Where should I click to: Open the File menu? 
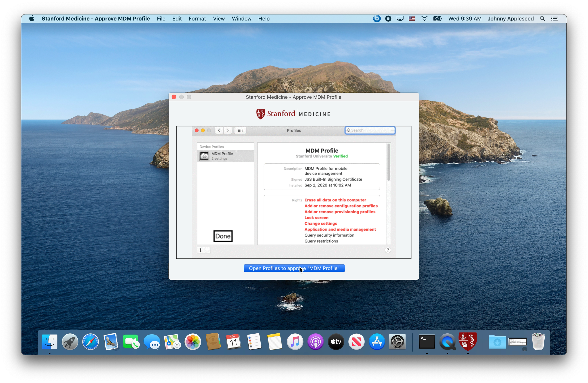pos(161,19)
